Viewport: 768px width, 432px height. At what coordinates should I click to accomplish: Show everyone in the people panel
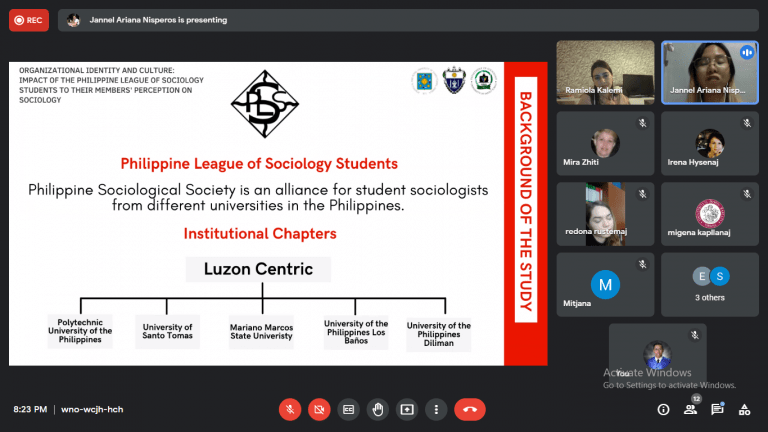pyautogui.click(x=690, y=409)
